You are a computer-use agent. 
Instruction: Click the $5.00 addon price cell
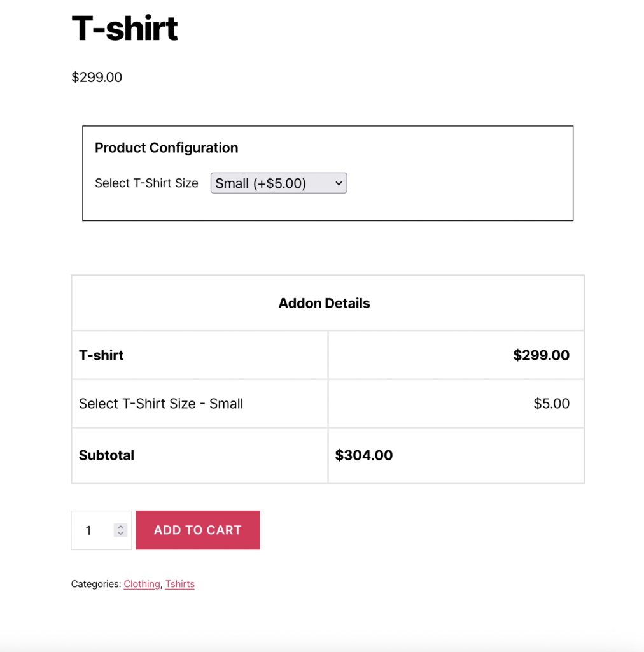tap(551, 404)
